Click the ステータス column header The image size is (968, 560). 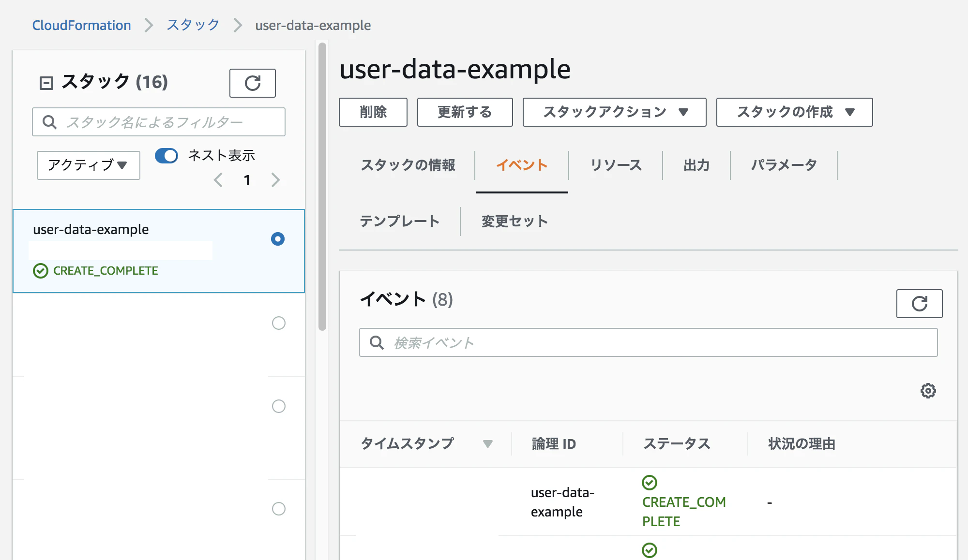click(x=676, y=443)
